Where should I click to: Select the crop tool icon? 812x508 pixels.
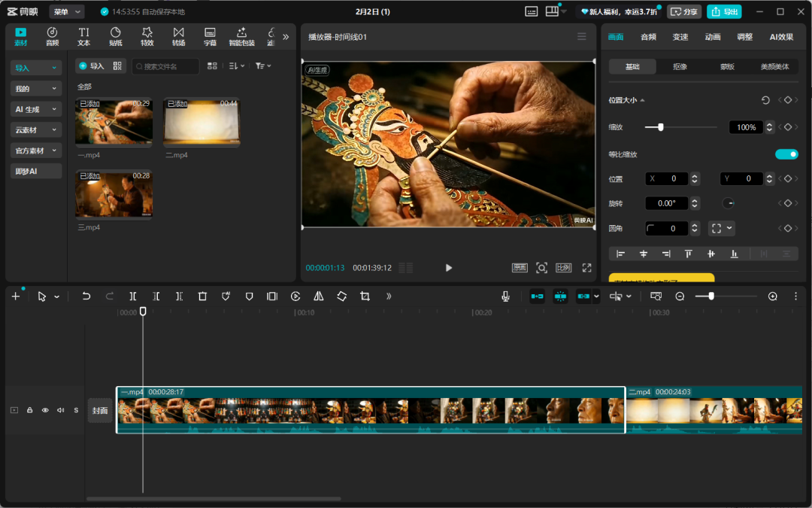pos(365,297)
